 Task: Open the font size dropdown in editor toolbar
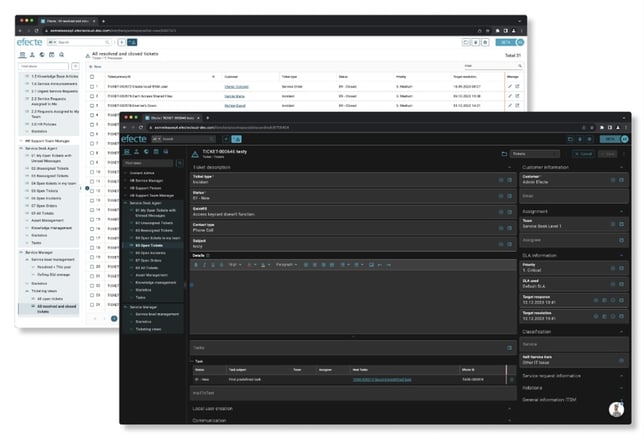(x=235, y=265)
